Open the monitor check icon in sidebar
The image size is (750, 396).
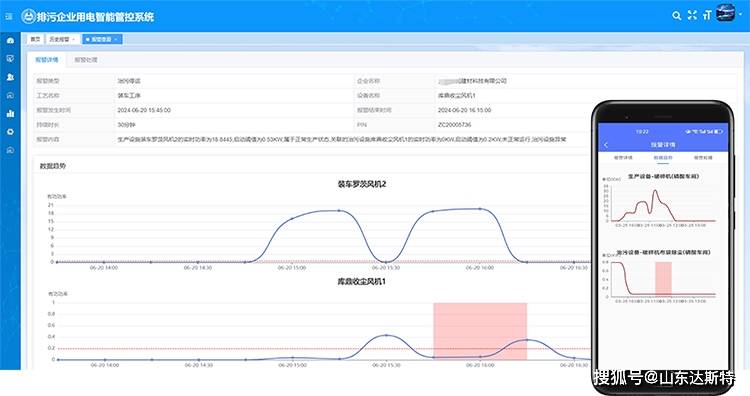[10, 58]
